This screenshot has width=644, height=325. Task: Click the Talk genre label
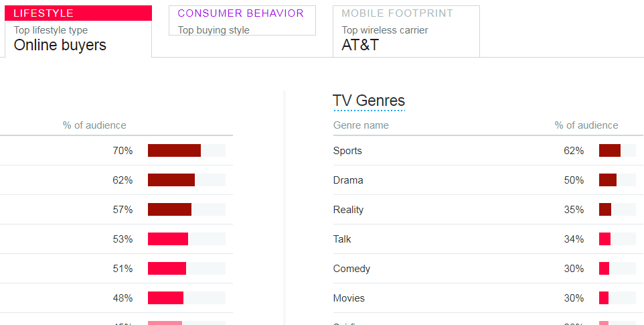342,239
